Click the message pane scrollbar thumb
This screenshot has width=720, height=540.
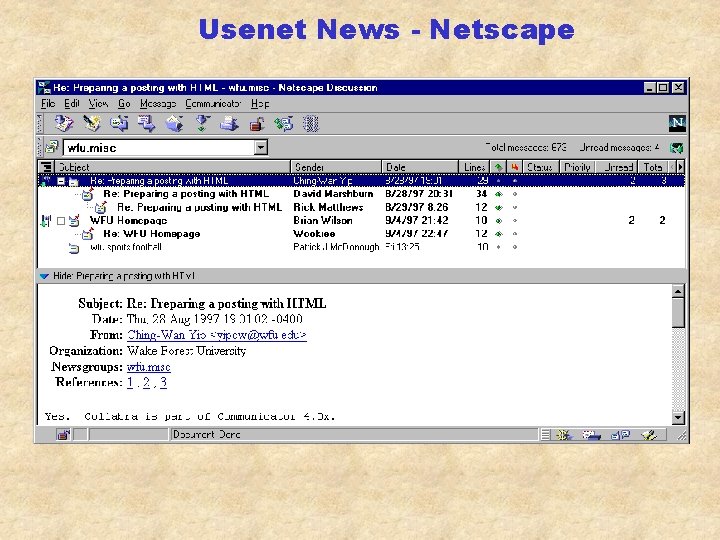click(678, 313)
